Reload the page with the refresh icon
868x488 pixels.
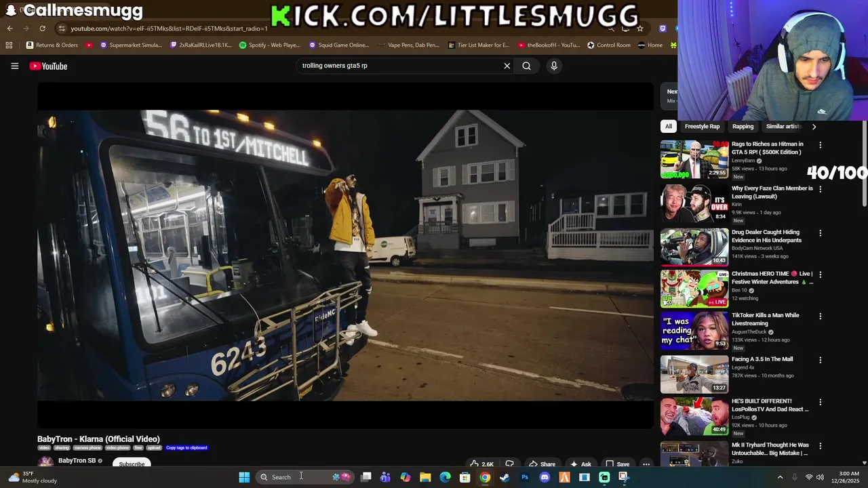click(x=42, y=28)
